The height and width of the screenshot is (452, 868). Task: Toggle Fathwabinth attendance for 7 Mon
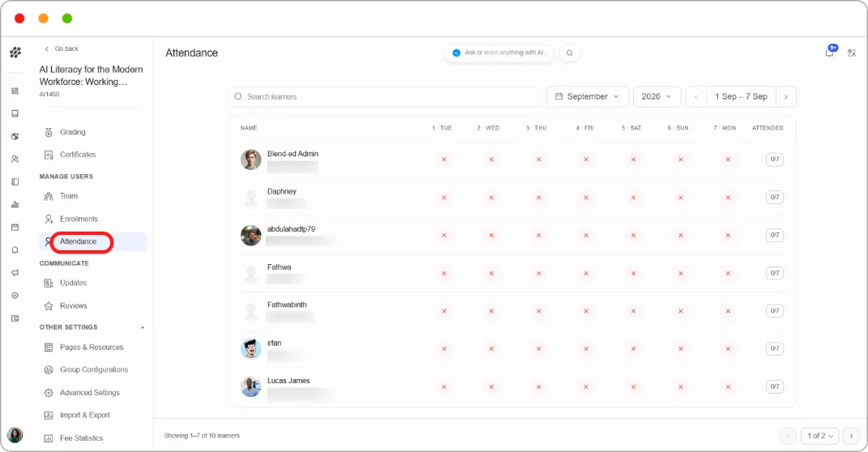(x=728, y=311)
